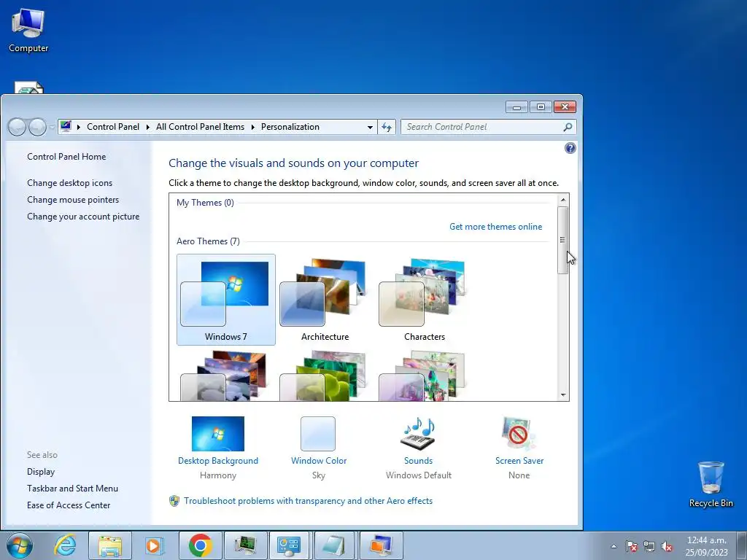Open the Screen Saver settings icon
Screen dimensions: 747x560
pyautogui.click(x=519, y=433)
